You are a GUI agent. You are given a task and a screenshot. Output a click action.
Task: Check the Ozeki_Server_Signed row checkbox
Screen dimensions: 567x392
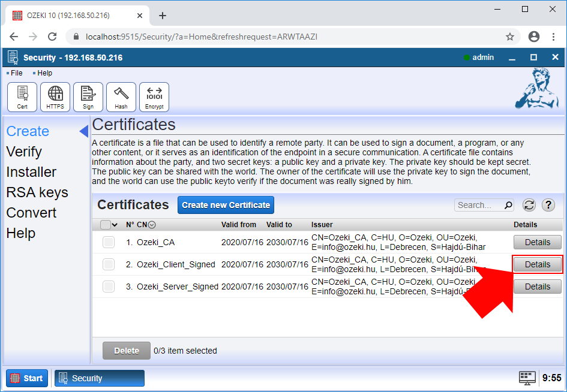coord(109,287)
